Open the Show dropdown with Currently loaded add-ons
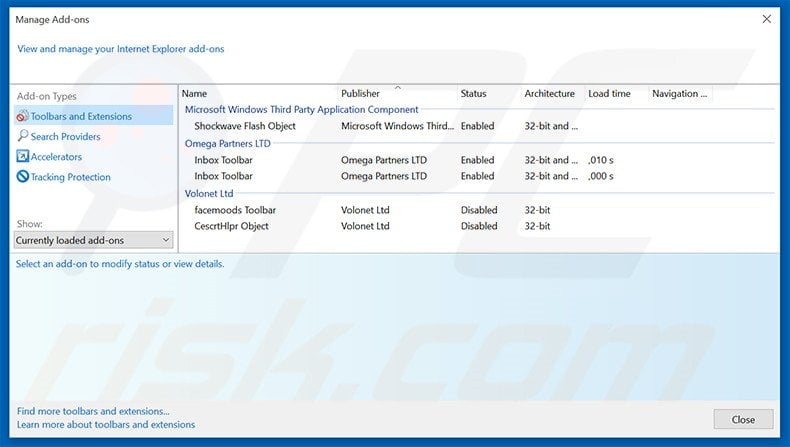Screen dimensions: 790x447 click(94, 240)
